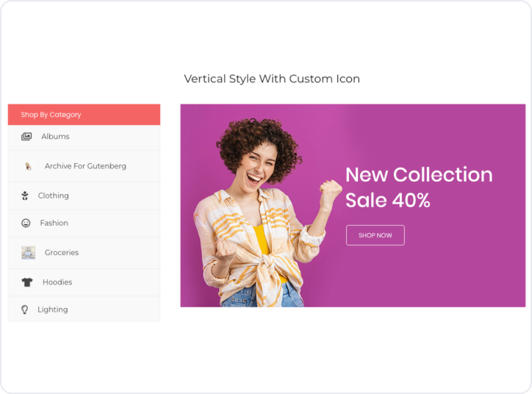Click the Hoodies t-shirt icon
The image size is (532, 394).
click(27, 282)
